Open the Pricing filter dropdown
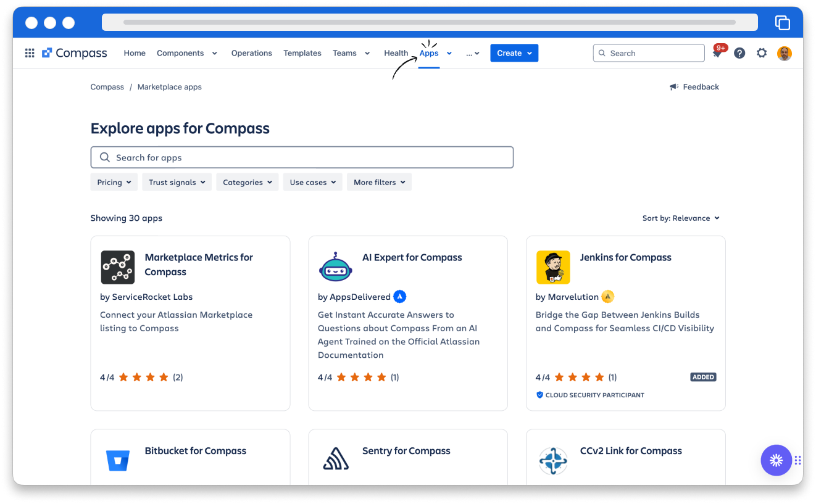Image resolution: width=816 pixels, height=504 pixels. point(114,182)
